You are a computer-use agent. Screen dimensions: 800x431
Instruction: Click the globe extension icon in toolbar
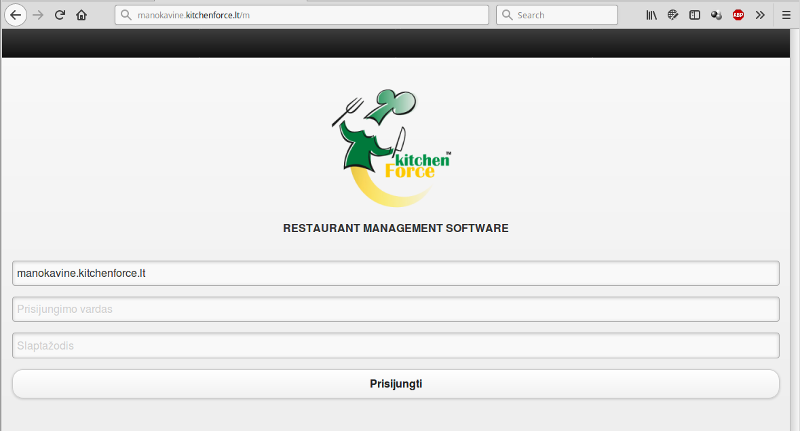[673, 15]
